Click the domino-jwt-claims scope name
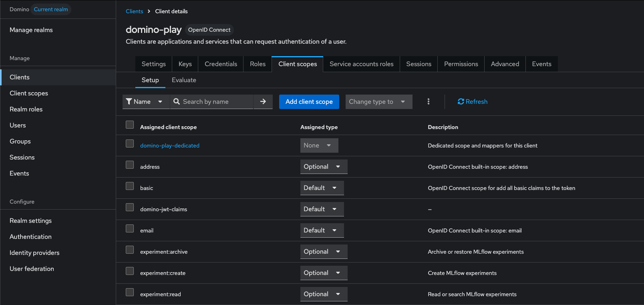The image size is (644, 305). [163, 209]
